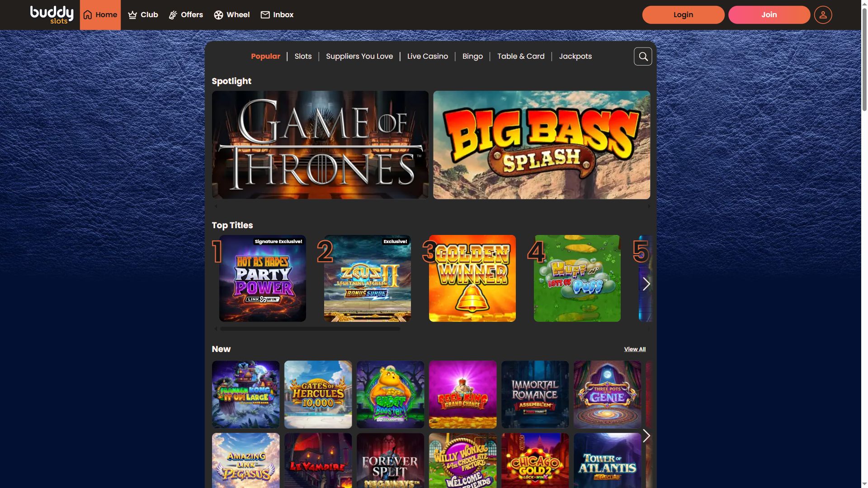Open Forever Split Megaways game
The image size is (868, 488).
tap(391, 460)
